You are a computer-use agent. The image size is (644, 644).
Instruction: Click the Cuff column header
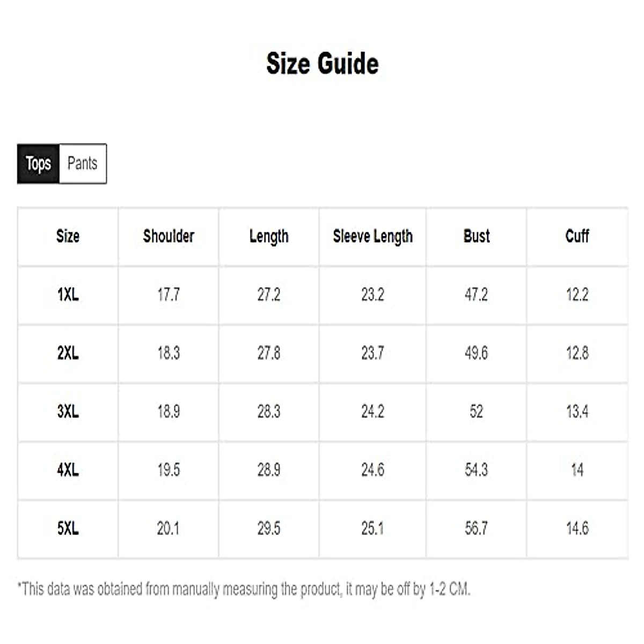(577, 236)
